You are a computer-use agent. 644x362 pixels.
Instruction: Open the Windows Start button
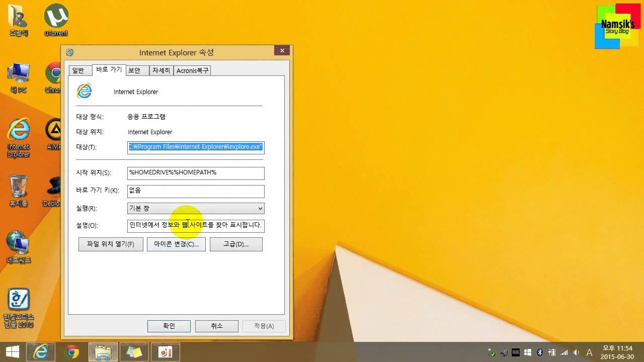coord(13,352)
